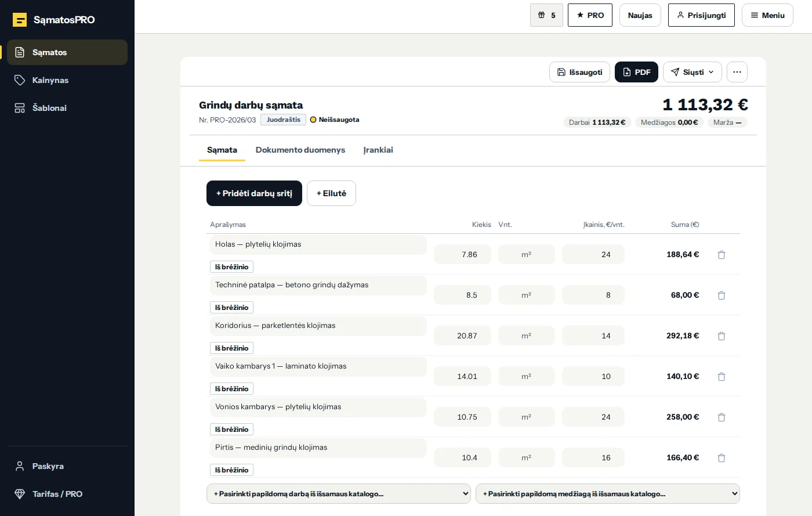Click Iš brėžinio tag under Vonios kambarys
This screenshot has width=812, height=516.
pyautogui.click(x=231, y=430)
